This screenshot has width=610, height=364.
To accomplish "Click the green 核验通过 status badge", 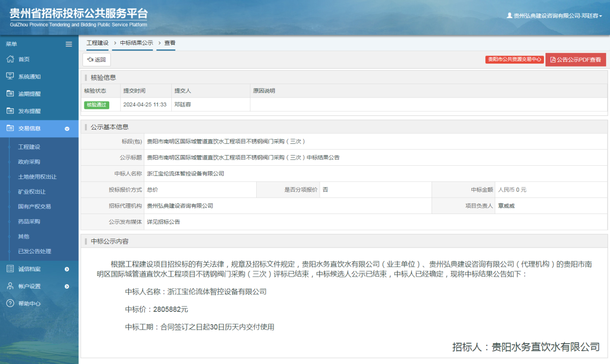I will [97, 105].
